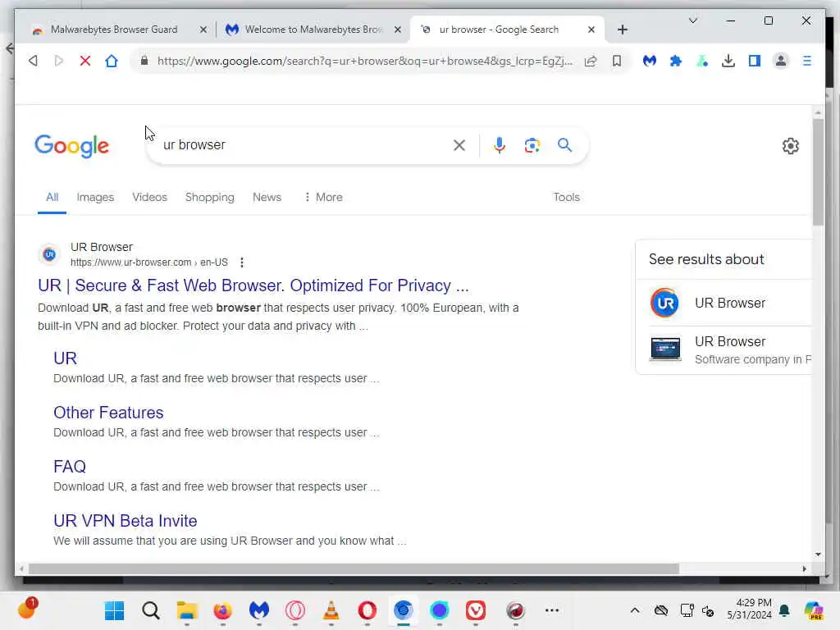Expand the More search filters menu
Viewport: 840px width, 630px height.
(x=323, y=197)
